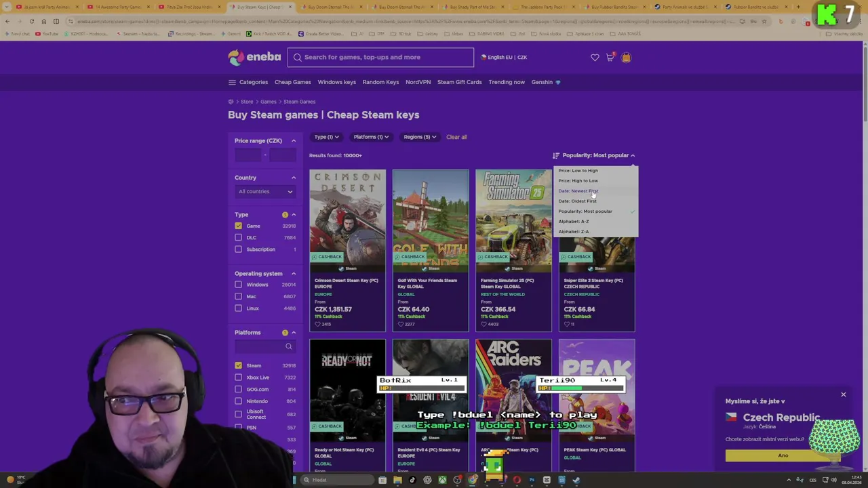Click the CASHBACK badge on Crimson Desert

tap(327, 257)
